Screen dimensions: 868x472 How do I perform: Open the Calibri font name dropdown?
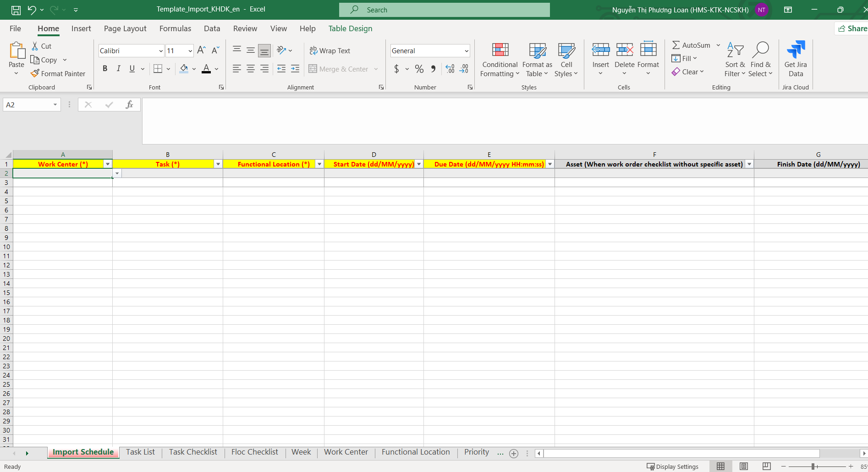(161, 51)
